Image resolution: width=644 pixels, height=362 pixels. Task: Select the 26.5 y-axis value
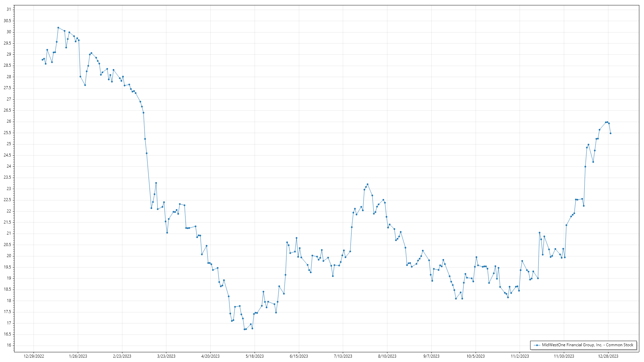click(7, 110)
